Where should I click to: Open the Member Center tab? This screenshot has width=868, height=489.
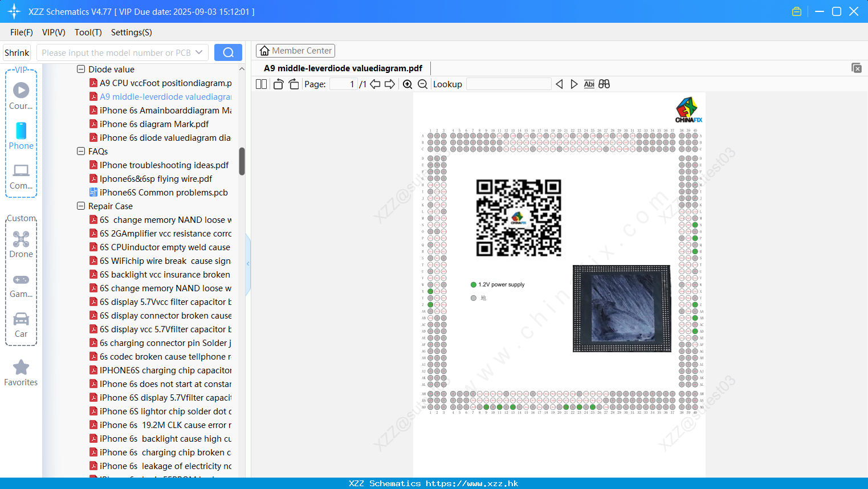[295, 51]
